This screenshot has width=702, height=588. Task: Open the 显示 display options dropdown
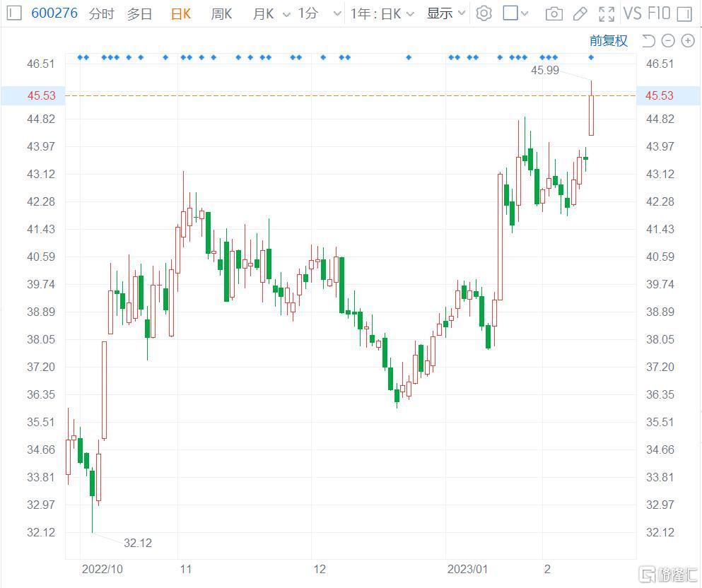point(446,13)
